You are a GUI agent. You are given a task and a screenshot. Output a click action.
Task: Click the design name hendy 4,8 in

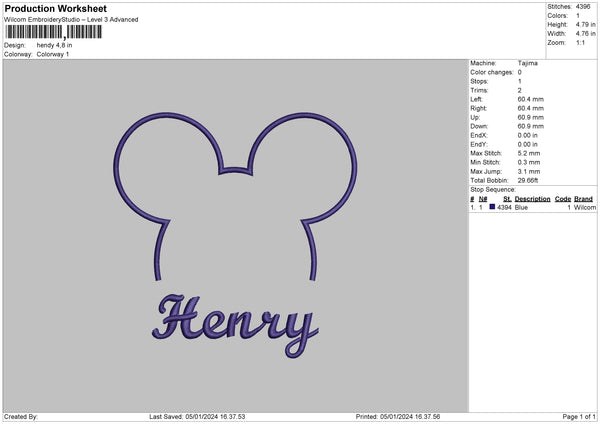coord(55,45)
